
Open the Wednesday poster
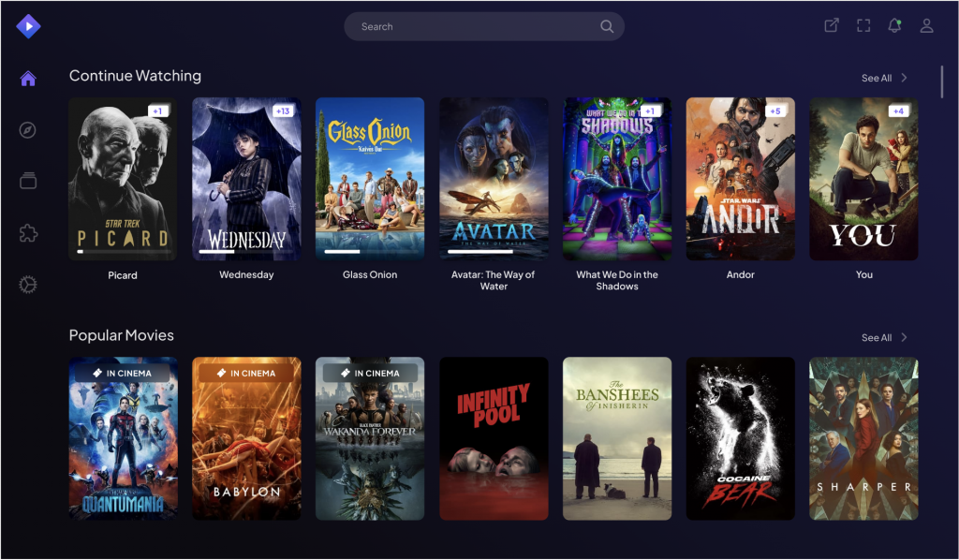(246, 179)
